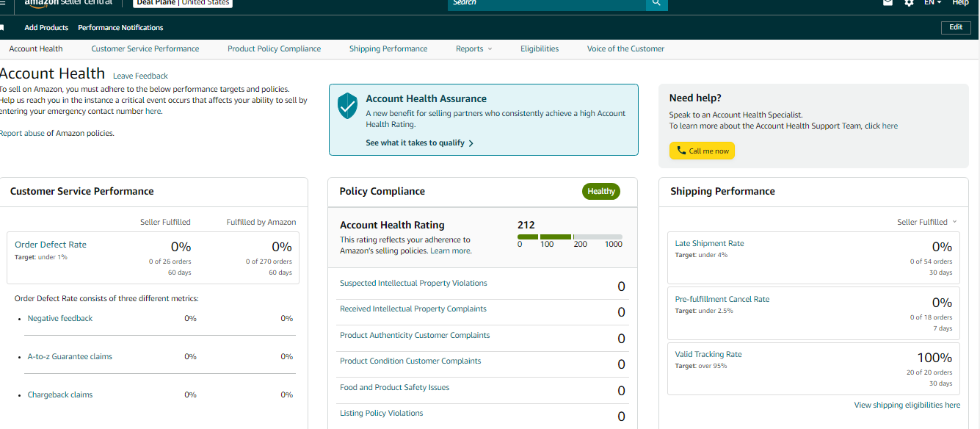This screenshot has height=429, width=980.
Task: Open the Product Policy Compliance tab
Action: tap(274, 49)
